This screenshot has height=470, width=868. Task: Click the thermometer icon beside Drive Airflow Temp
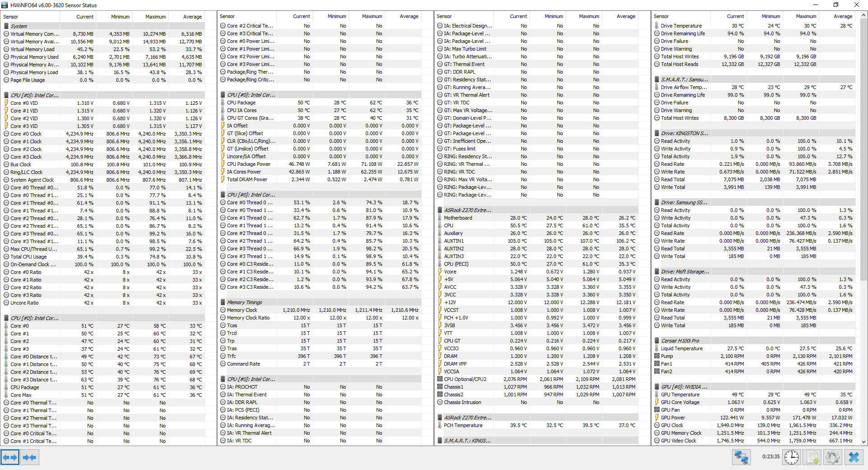click(657, 87)
